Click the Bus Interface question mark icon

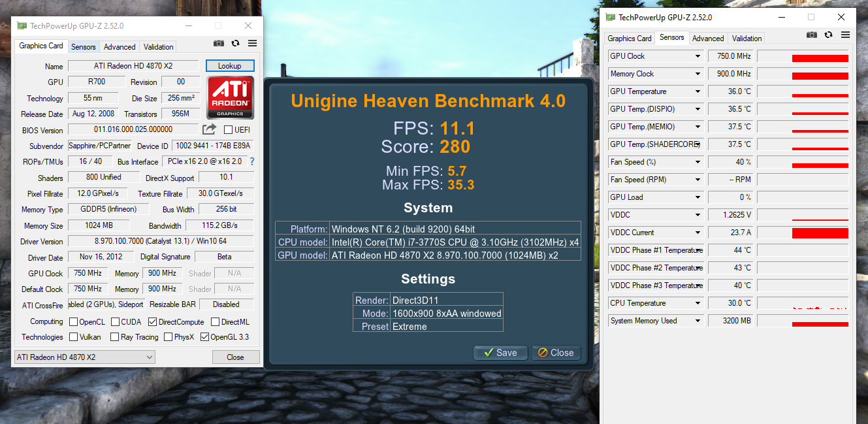pos(252,161)
